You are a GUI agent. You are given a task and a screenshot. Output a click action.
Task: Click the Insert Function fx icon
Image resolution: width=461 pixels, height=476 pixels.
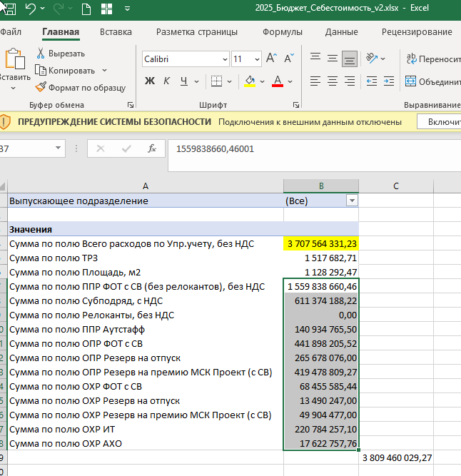151,148
